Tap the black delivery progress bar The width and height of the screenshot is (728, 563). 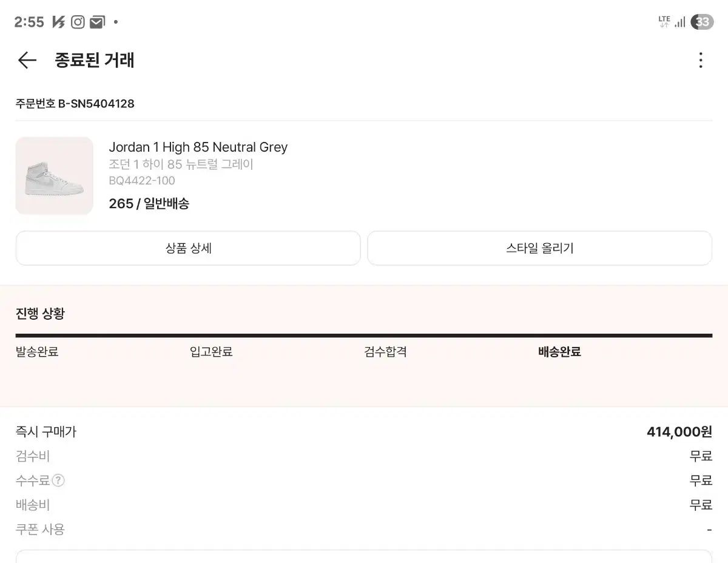click(364, 335)
